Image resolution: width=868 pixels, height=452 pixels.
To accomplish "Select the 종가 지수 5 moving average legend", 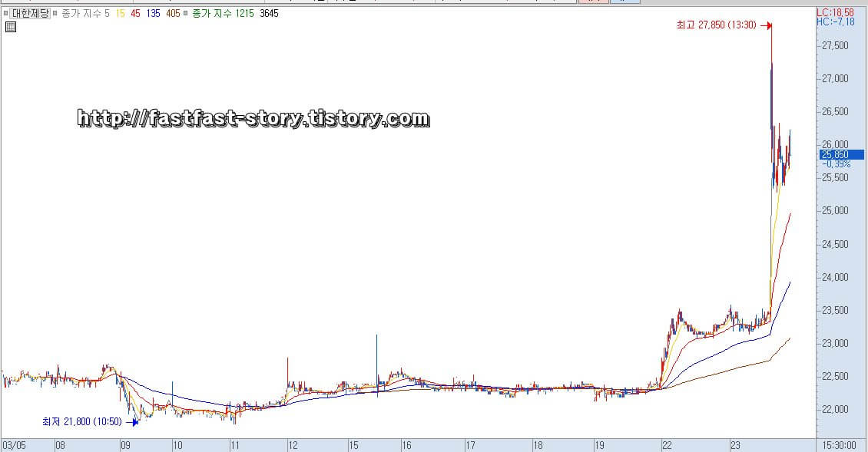I will click(x=86, y=13).
